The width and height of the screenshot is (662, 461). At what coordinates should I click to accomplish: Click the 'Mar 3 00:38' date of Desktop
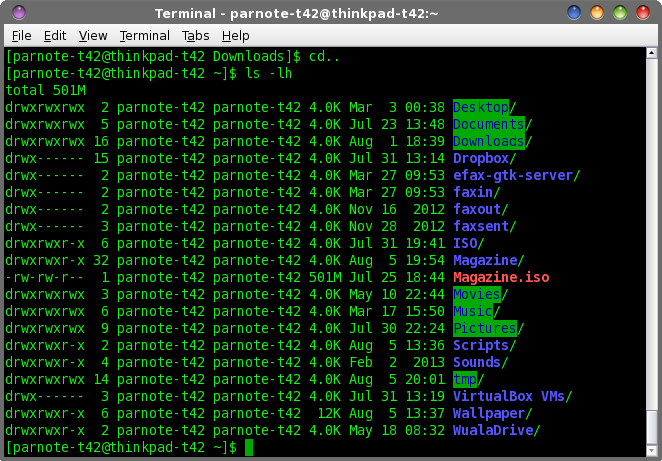coord(397,107)
